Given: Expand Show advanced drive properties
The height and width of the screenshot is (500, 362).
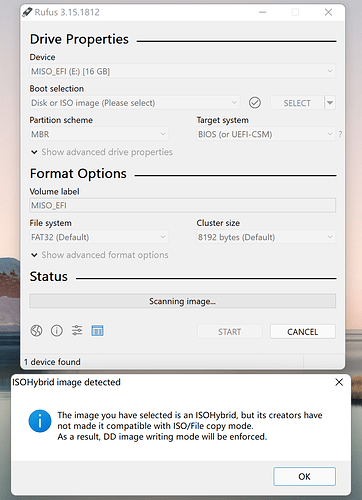Looking at the screenshot, I should [102, 152].
